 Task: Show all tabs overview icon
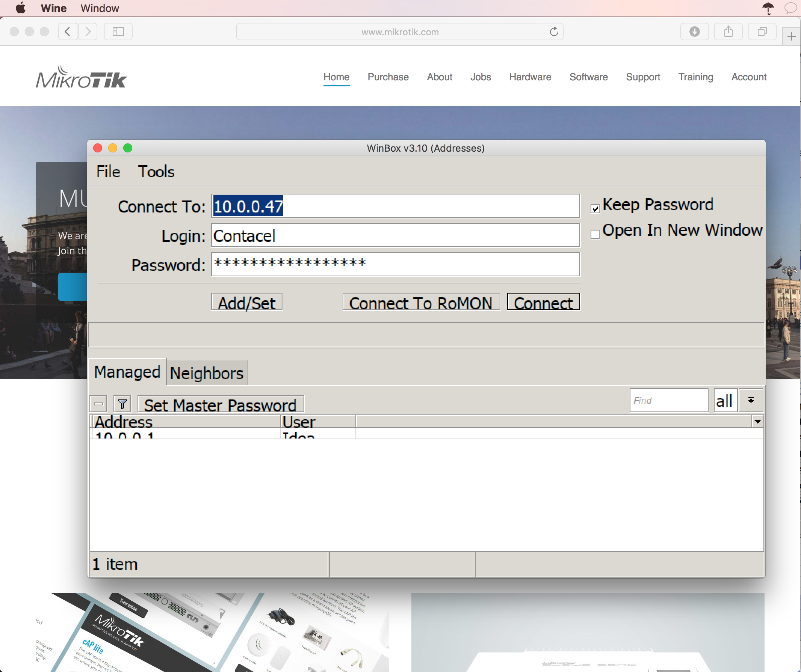coord(762,32)
